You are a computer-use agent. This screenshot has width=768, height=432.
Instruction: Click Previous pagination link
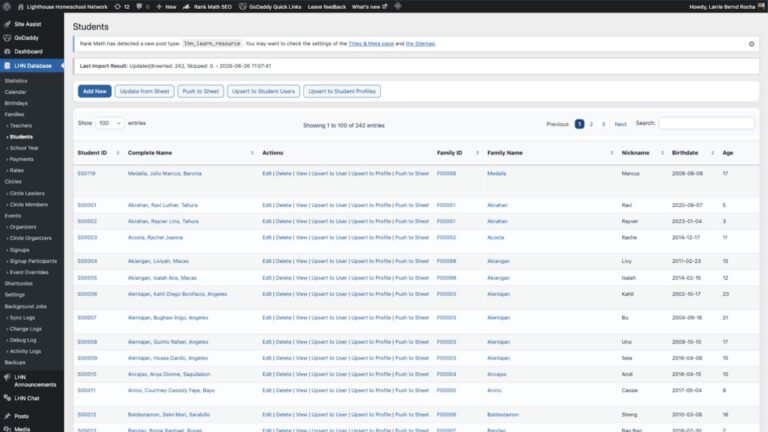tap(557, 124)
